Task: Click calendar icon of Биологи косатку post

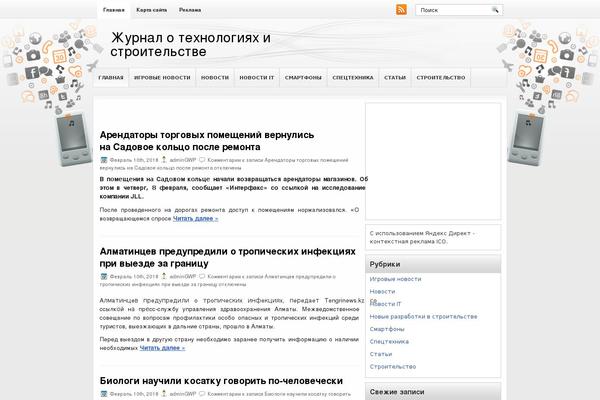Action: coord(104,393)
